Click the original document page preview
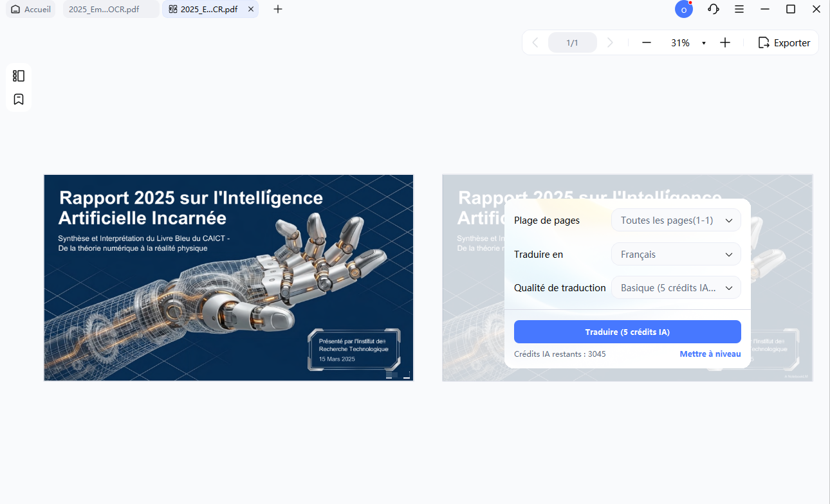 pyautogui.click(x=228, y=278)
